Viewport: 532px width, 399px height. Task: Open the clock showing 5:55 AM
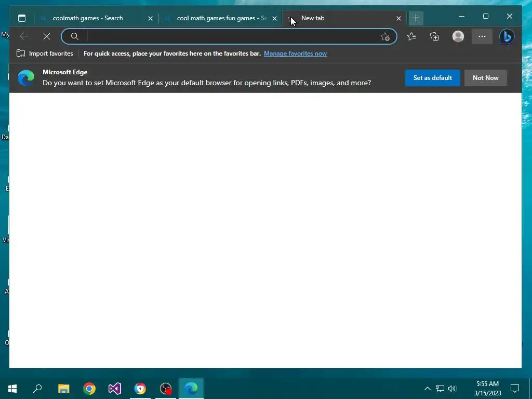[x=487, y=389]
